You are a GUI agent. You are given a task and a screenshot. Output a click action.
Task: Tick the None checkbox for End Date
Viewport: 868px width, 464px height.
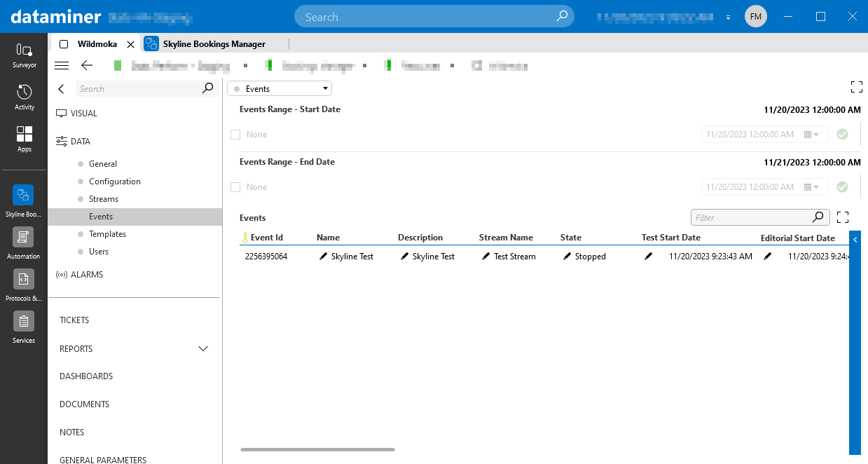[235, 187]
